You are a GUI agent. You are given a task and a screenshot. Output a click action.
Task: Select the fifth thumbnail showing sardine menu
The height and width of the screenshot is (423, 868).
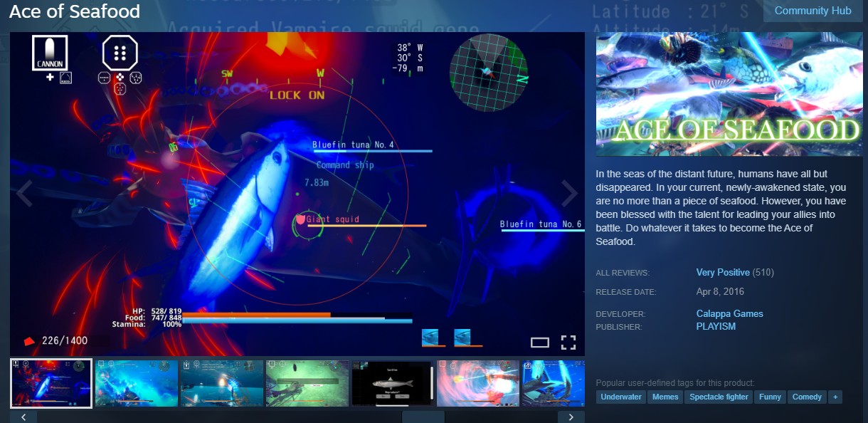(393, 383)
